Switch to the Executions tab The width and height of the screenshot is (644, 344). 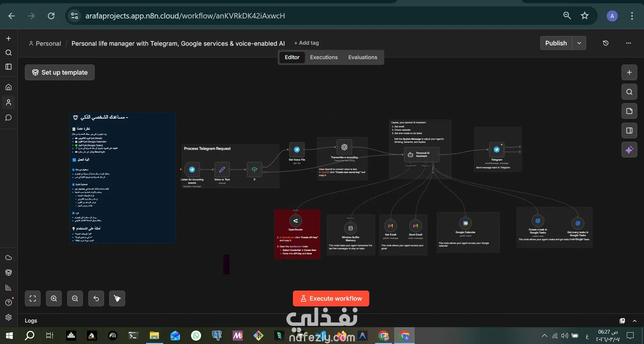(324, 57)
